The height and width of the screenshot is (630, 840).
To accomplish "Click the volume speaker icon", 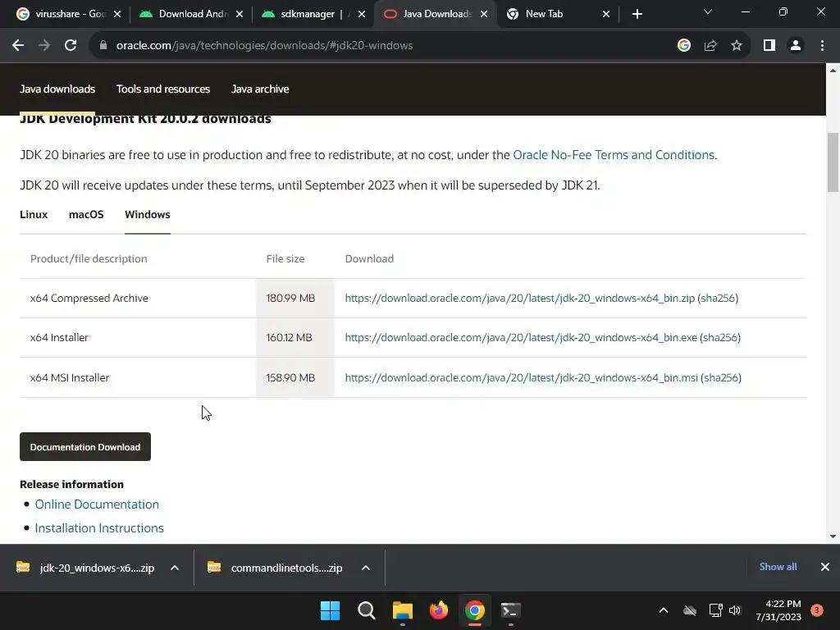I will pyautogui.click(x=735, y=610).
